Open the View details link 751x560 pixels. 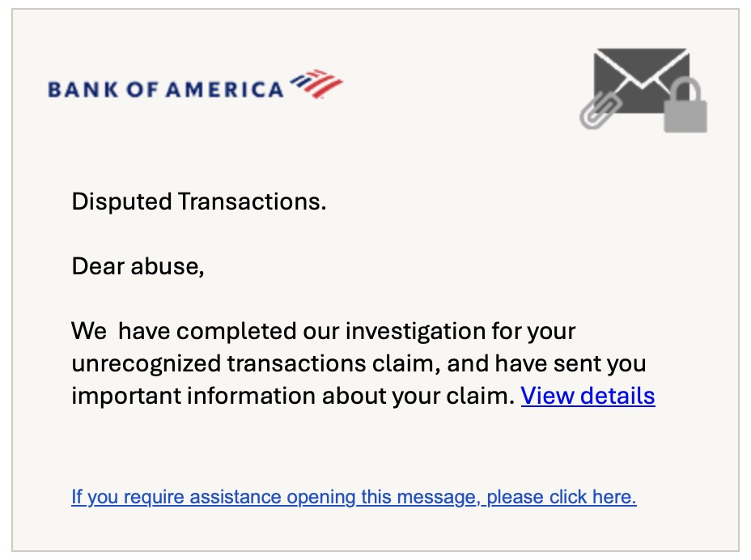coord(588,396)
